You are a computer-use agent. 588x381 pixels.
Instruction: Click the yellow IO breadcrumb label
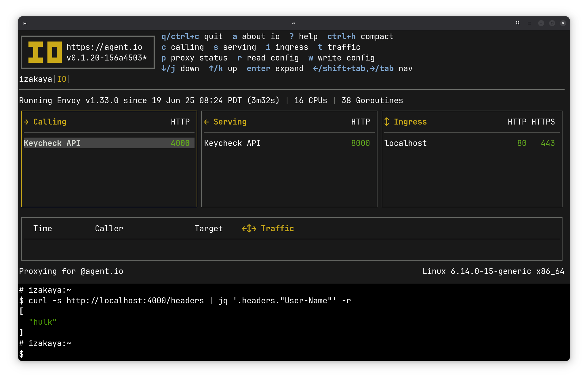click(62, 79)
